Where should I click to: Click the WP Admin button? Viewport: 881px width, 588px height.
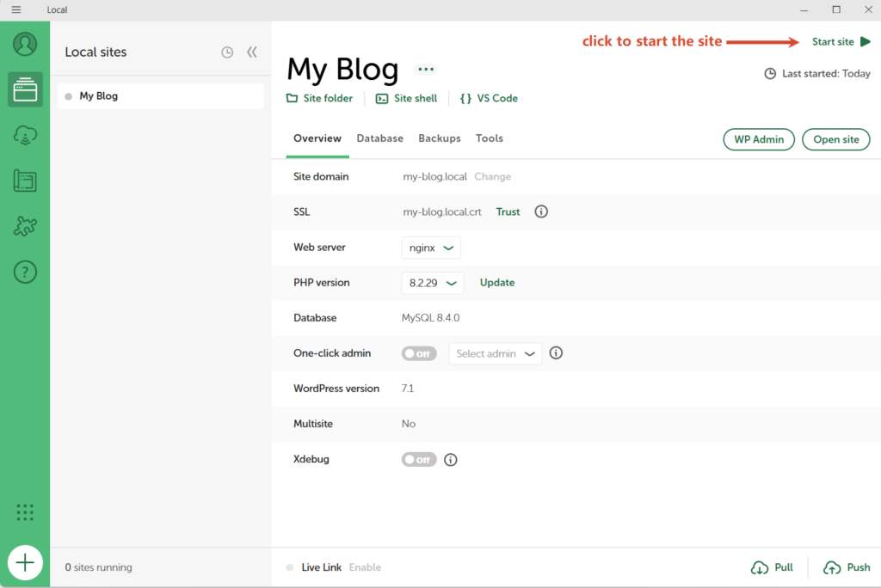759,139
